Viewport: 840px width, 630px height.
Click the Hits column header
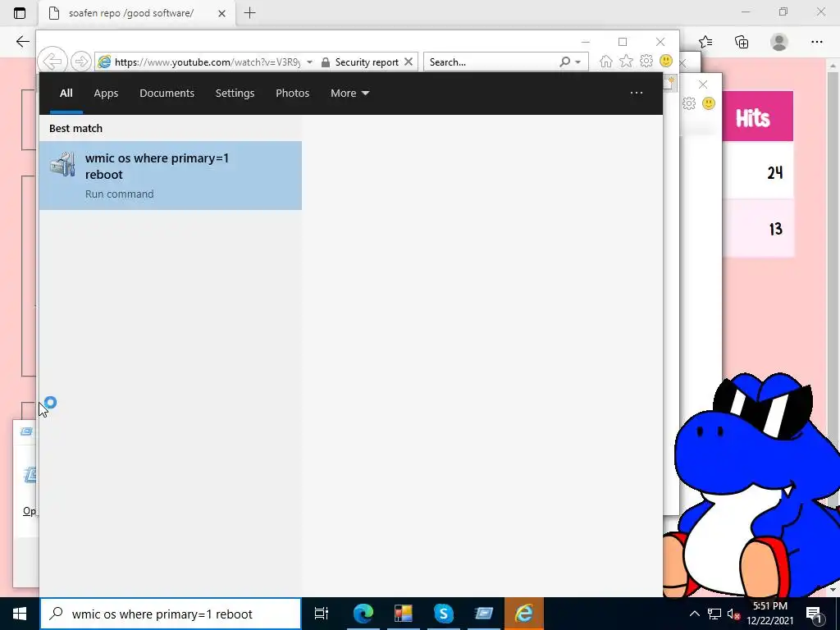coord(753,118)
